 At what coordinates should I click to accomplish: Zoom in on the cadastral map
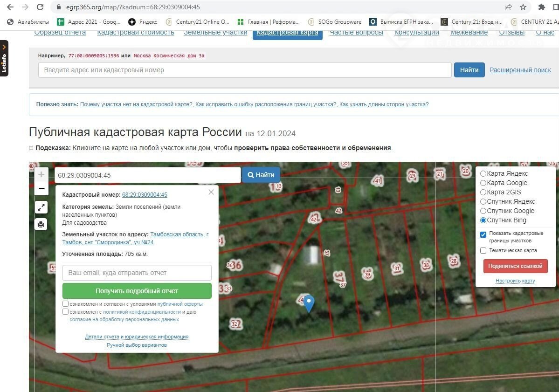point(41,174)
